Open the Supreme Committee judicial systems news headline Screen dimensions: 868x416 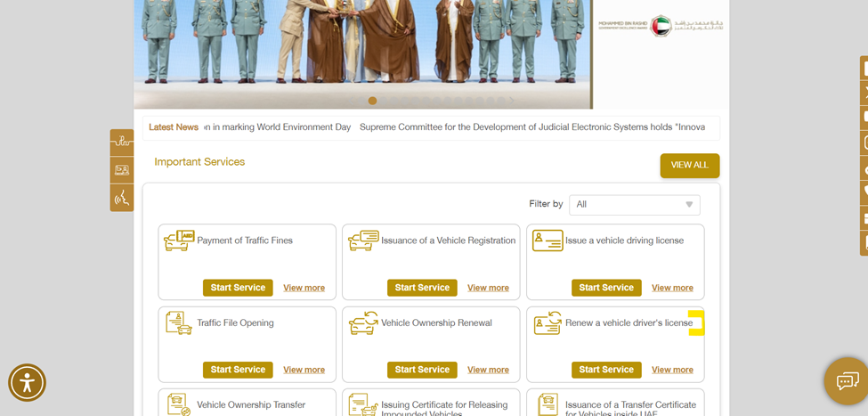[x=532, y=127]
